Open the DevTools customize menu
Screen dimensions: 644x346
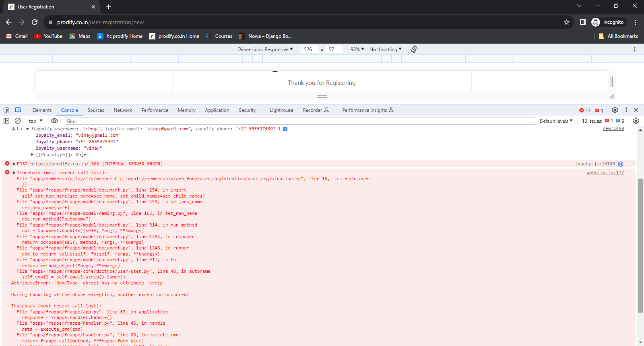tap(626, 110)
